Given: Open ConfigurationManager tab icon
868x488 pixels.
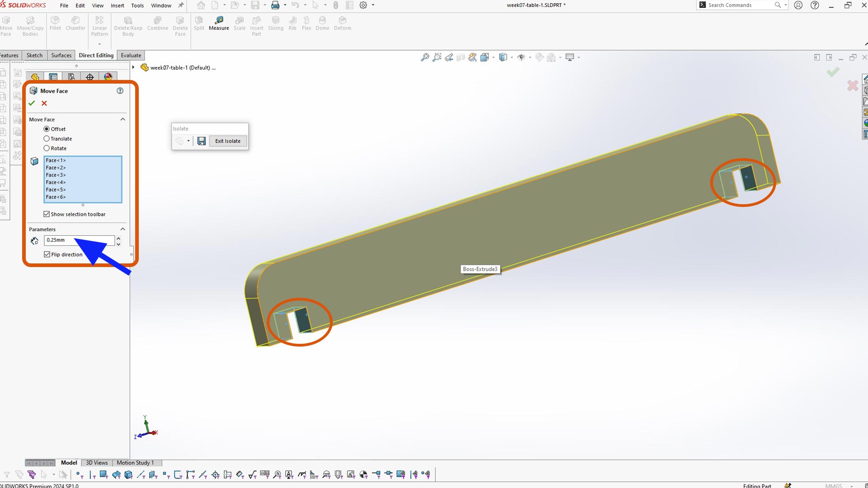Looking at the screenshot, I should click(x=71, y=77).
